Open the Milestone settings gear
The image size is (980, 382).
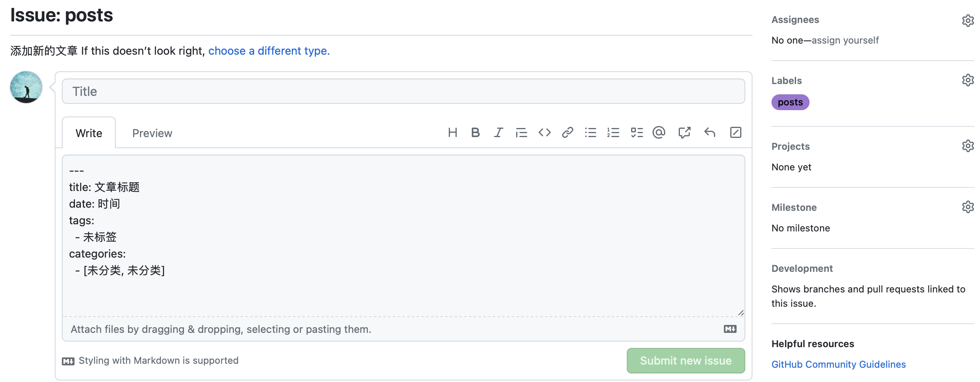coord(968,207)
